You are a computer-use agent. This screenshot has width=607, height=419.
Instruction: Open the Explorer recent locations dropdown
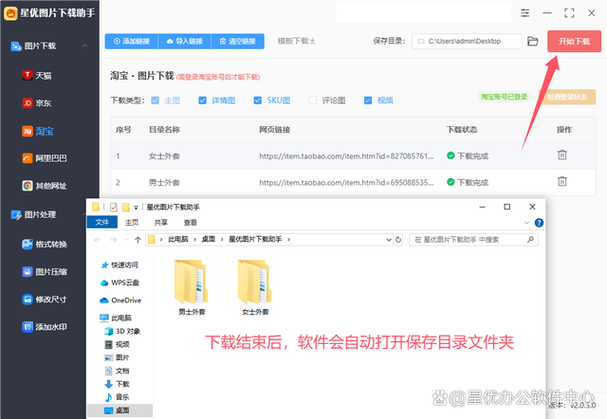(126, 240)
